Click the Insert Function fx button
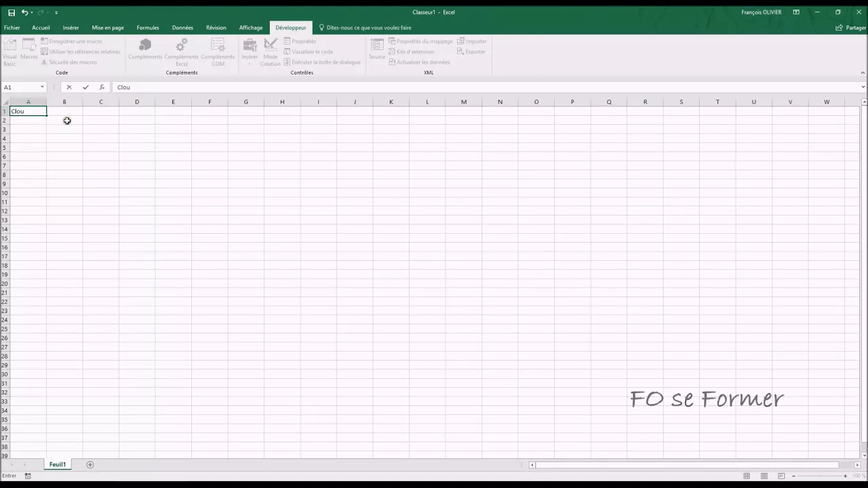The image size is (868, 488). coord(102,87)
